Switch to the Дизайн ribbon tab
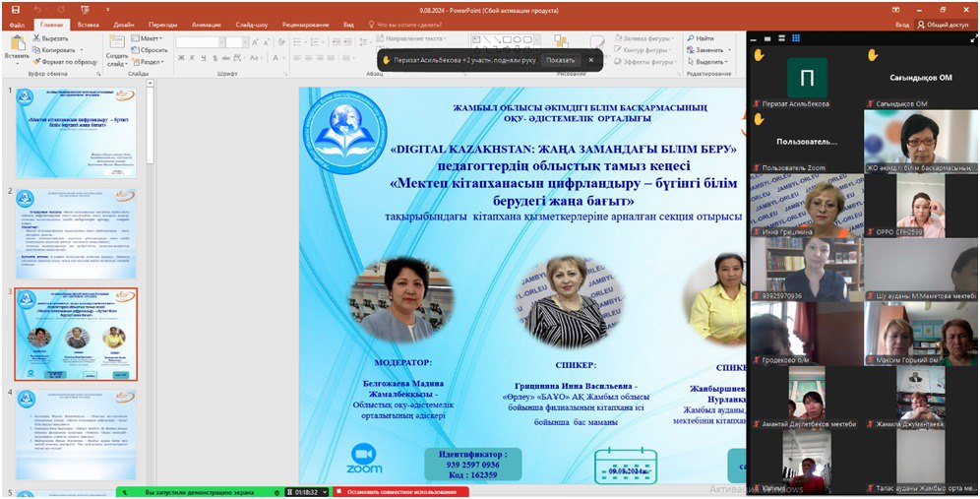 [x=124, y=25]
